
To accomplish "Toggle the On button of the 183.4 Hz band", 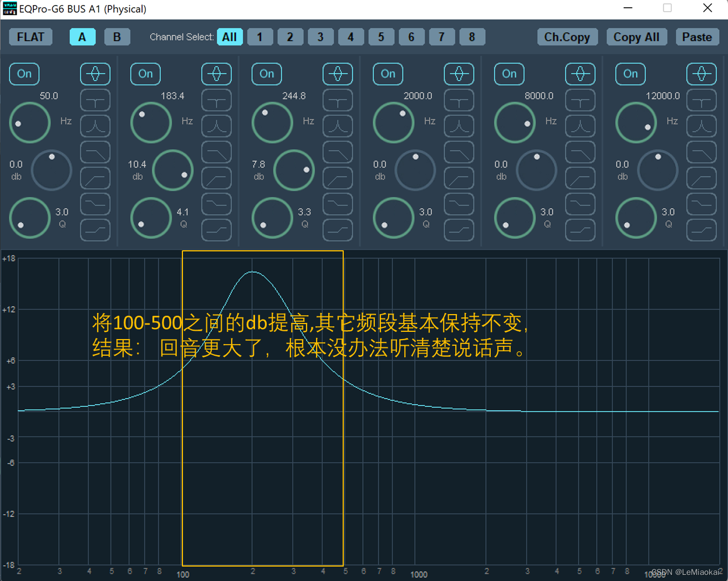I will point(145,74).
